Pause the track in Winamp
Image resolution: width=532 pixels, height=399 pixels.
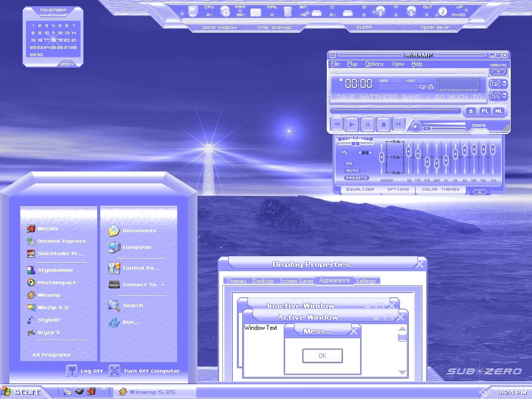coord(368,124)
